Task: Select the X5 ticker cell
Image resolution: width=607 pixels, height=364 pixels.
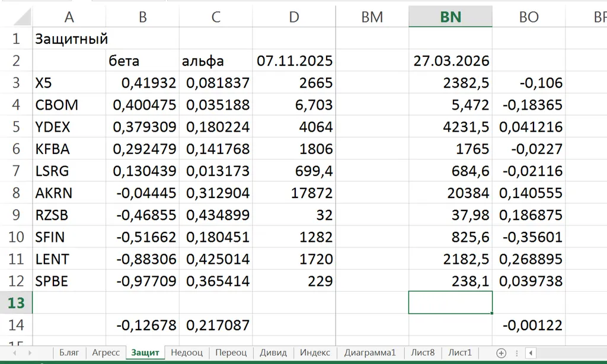Action: 69,82
